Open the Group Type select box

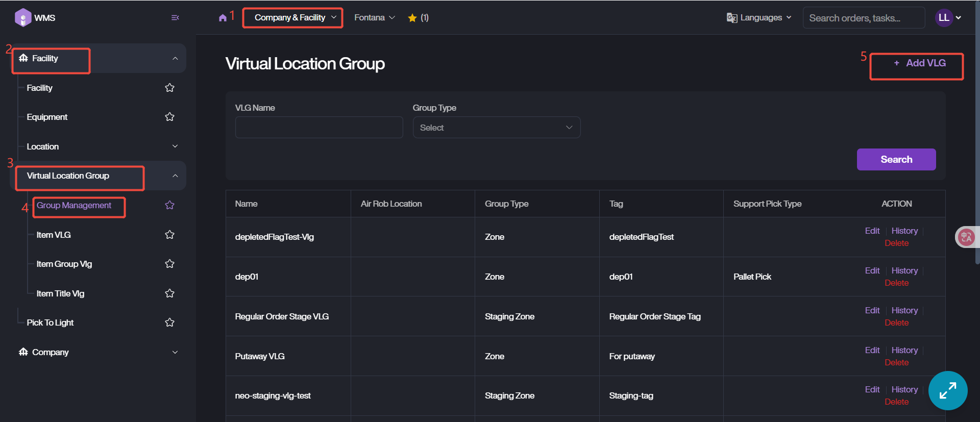(x=497, y=128)
